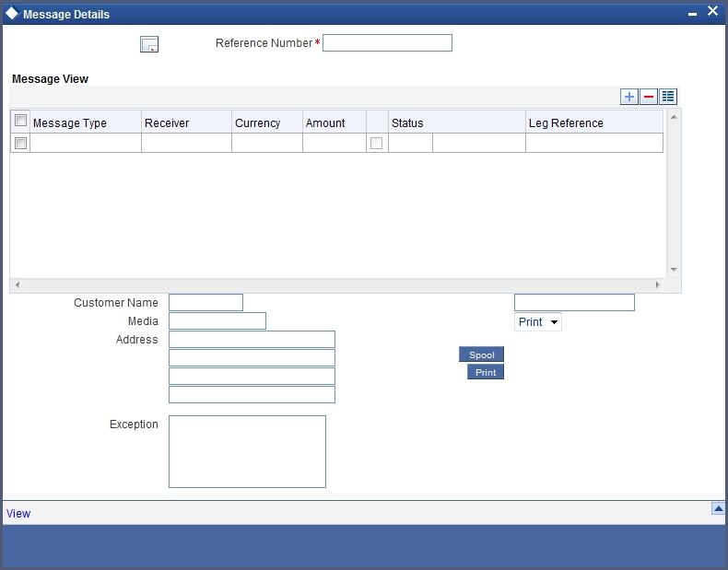Viewport: 728px width, 570px height.
Task: Close the Message Details window
Action: [712, 11]
